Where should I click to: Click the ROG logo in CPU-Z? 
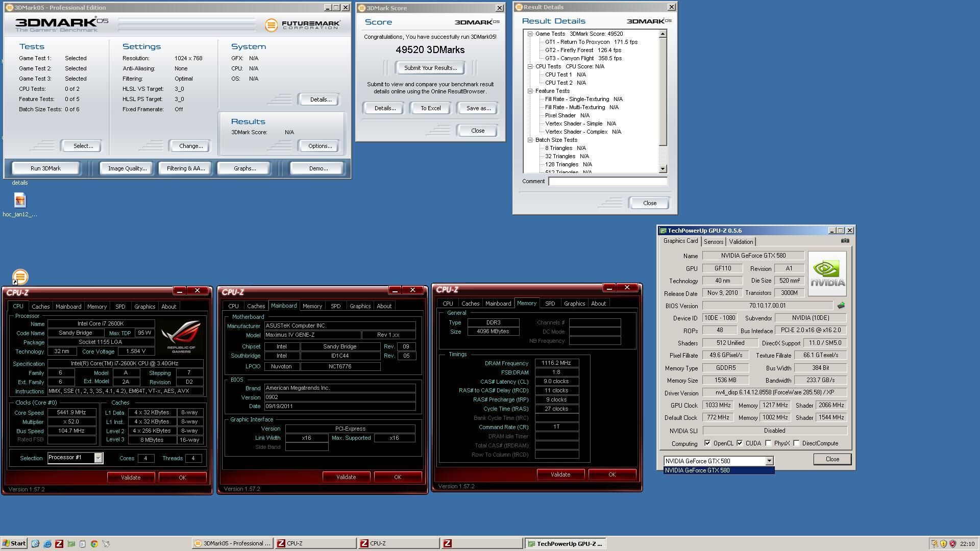pos(181,337)
